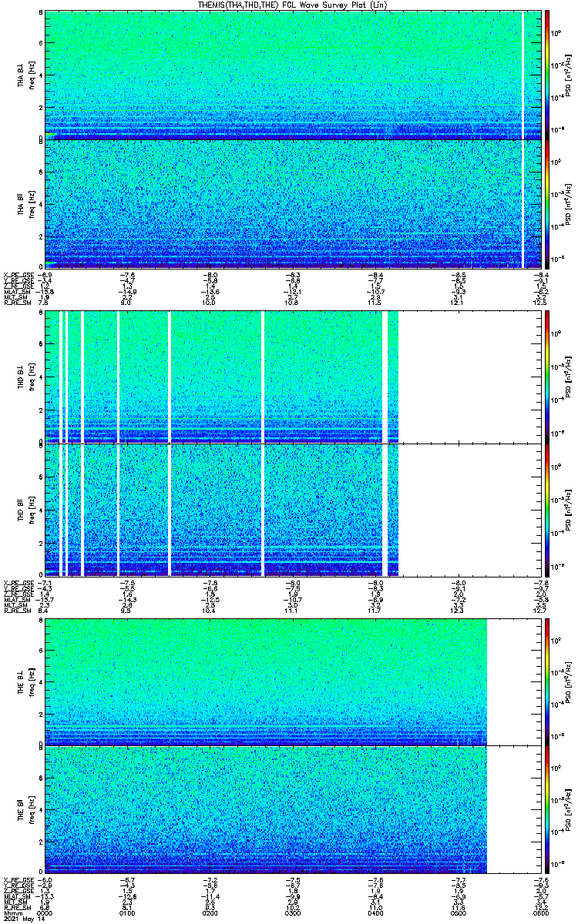Select the color bar beside the THE B⊥ panel

[547, 681]
